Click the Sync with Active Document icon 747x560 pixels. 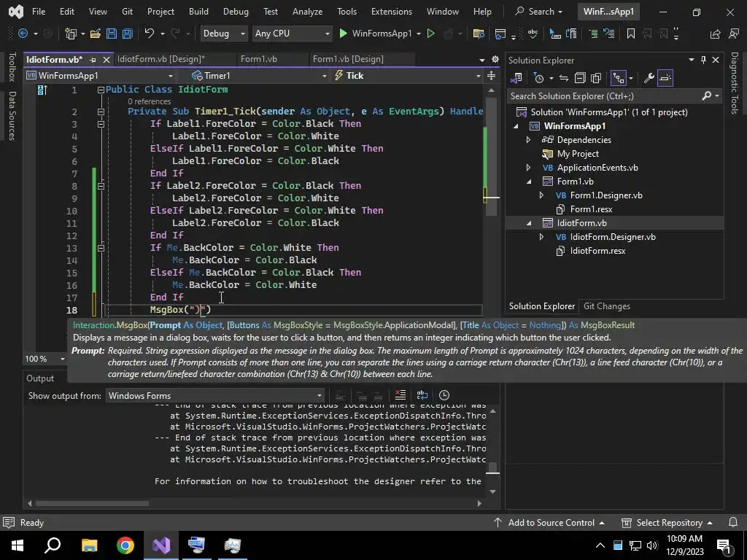[x=564, y=78]
